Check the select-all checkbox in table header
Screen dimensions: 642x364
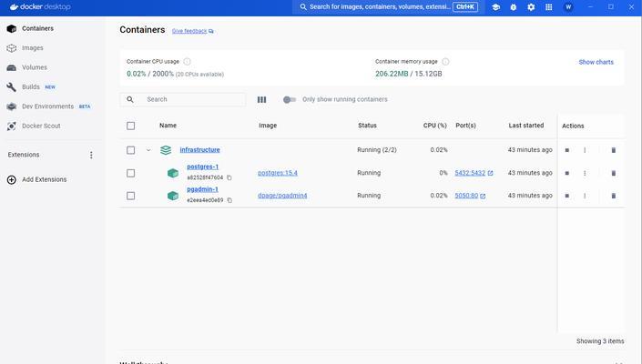pyautogui.click(x=130, y=126)
